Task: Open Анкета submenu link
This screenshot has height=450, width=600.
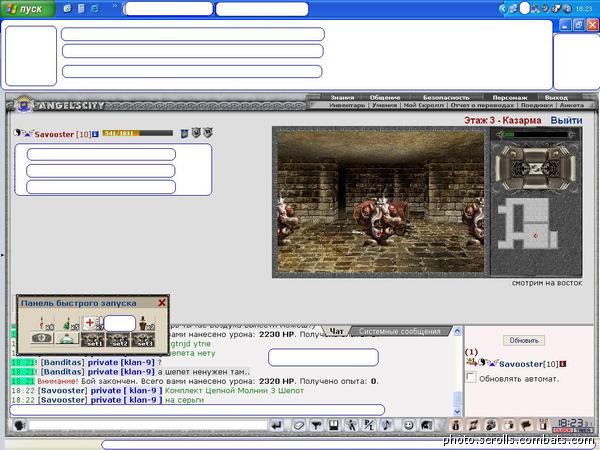Action: pos(572,105)
